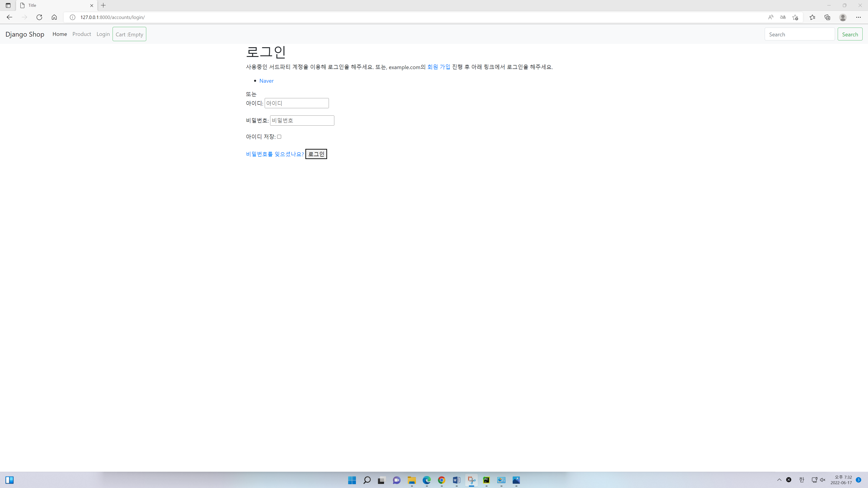Open the browser profile icon
Viewport: 868px width, 488px height.
(843, 17)
